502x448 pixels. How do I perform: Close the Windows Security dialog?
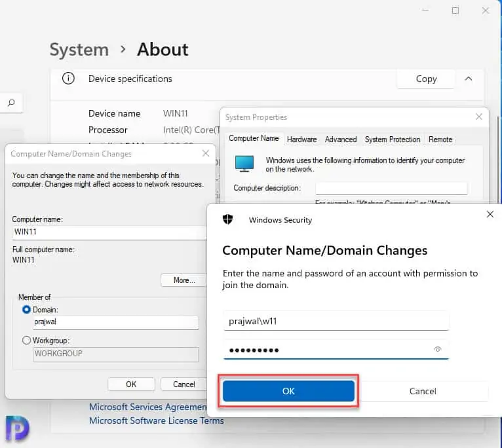(490, 214)
